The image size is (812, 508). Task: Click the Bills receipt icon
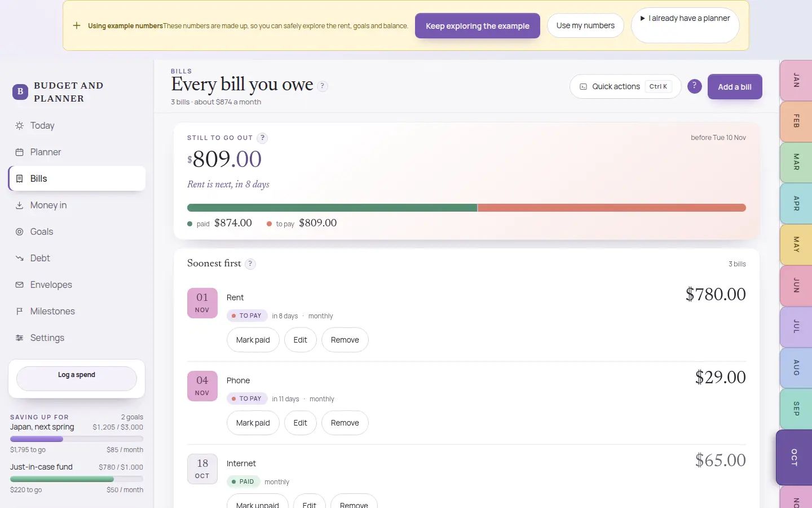(19, 178)
